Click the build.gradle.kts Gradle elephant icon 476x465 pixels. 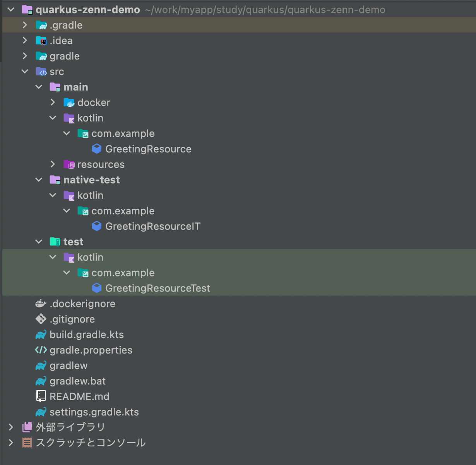pos(41,335)
